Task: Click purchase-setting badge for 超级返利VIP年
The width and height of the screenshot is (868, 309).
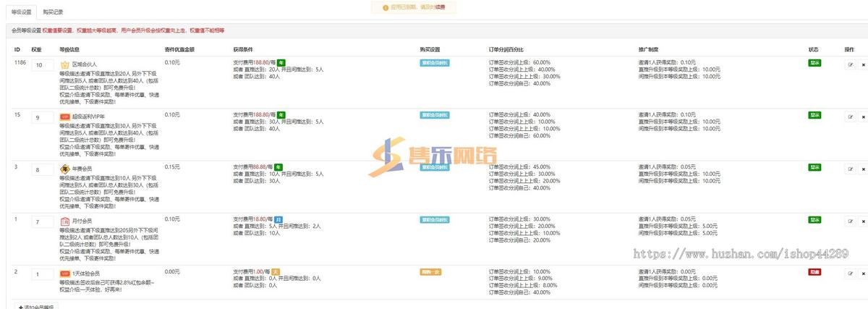Action: [434, 115]
